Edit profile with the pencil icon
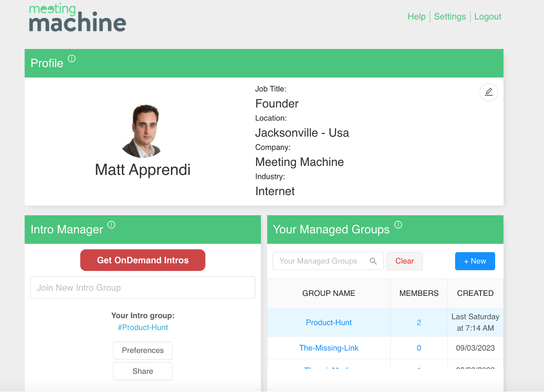Screen dimensions: 545x392 [488, 92]
